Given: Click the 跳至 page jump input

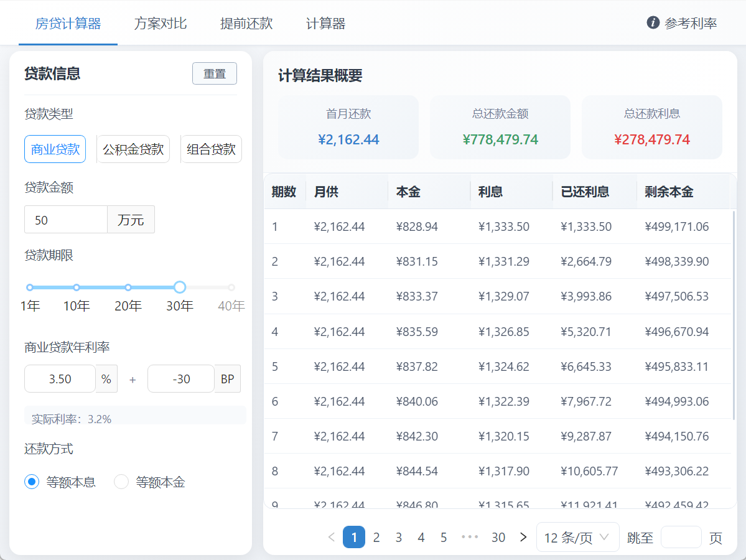Looking at the screenshot, I should coord(681,537).
